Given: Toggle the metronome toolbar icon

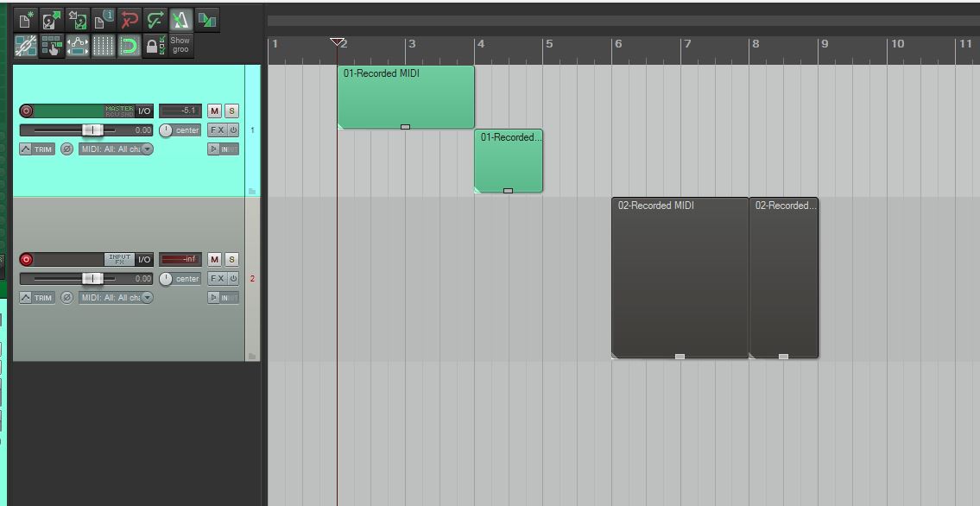Looking at the screenshot, I should click(180, 21).
